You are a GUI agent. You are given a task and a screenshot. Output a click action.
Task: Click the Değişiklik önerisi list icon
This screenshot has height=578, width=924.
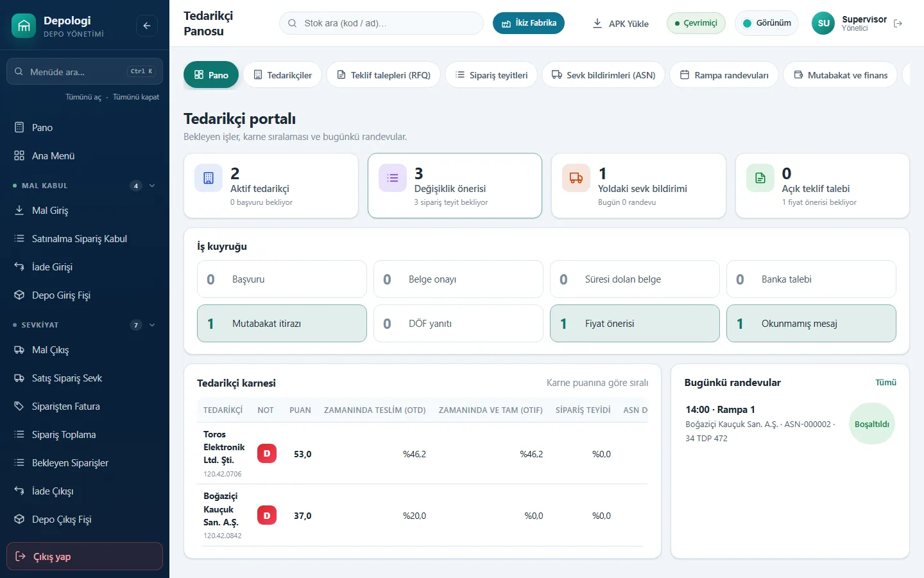(x=393, y=178)
